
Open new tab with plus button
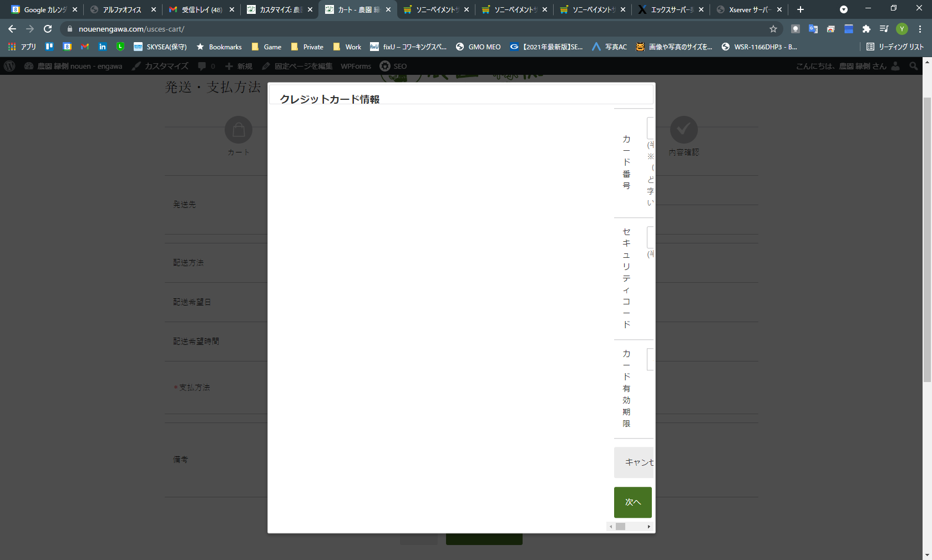click(x=801, y=9)
